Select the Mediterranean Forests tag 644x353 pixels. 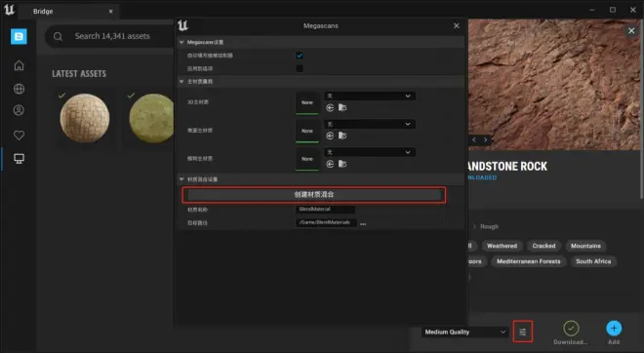point(529,261)
